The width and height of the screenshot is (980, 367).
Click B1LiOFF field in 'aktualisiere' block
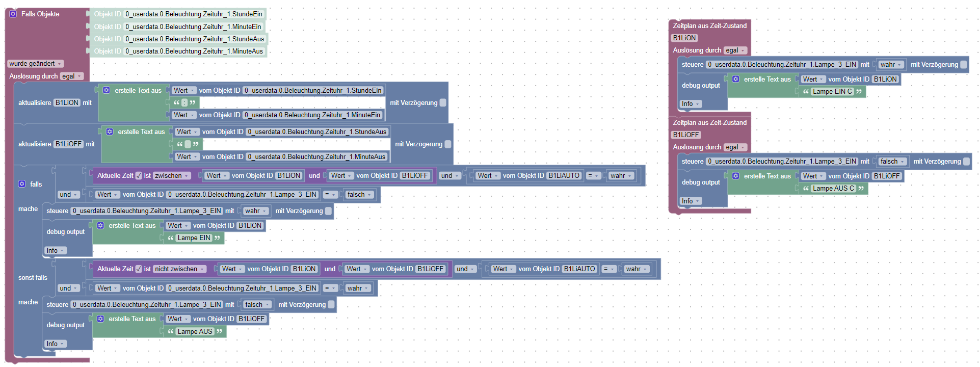pyautogui.click(x=69, y=144)
